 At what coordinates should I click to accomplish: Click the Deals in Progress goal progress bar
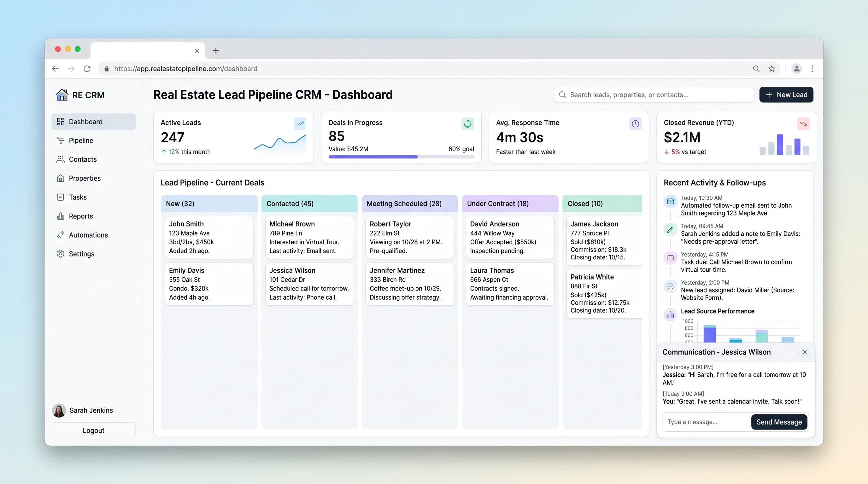click(401, 157)
